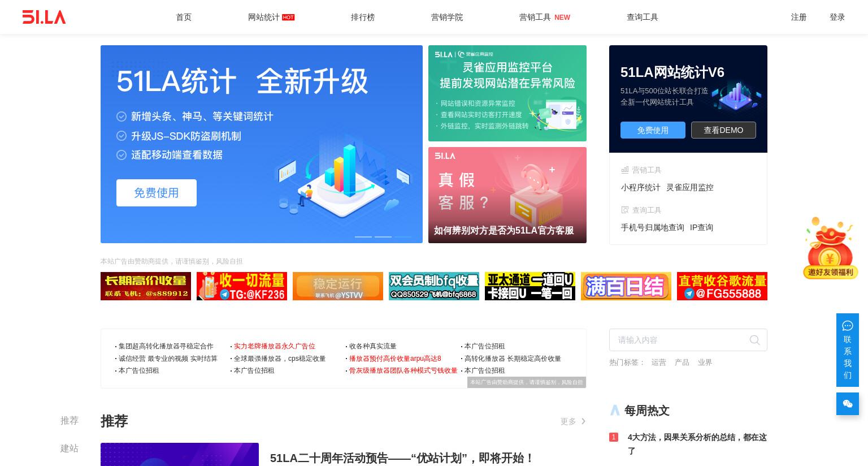This screenshot has height=466, width=868.
Task: Open the IP查询 link
Action: (x=701, y=227)
